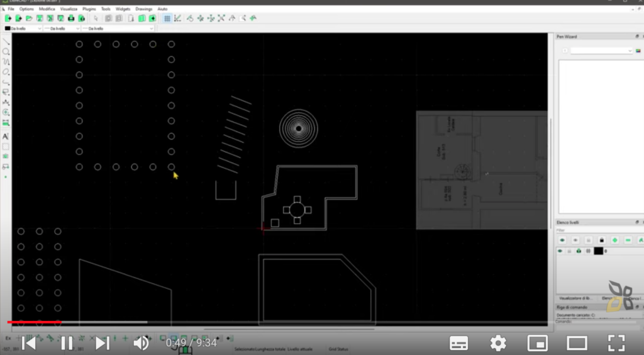Open the Options menu

[x=26, y=9]
